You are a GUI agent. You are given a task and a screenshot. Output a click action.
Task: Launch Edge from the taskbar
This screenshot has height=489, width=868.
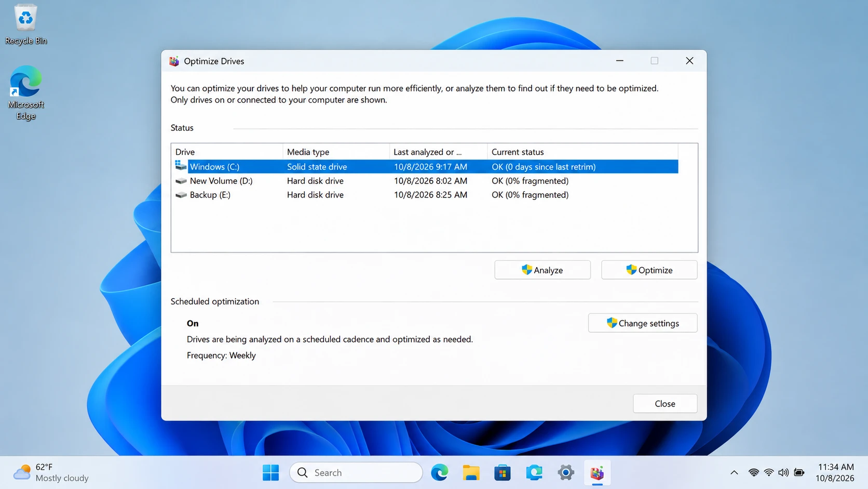coord(439,473)
